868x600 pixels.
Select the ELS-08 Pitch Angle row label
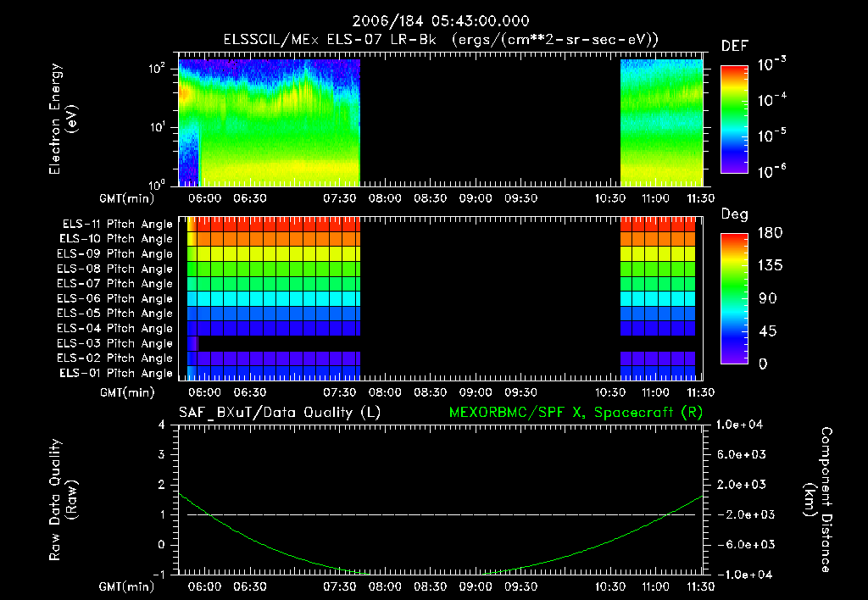coord(115,269)
